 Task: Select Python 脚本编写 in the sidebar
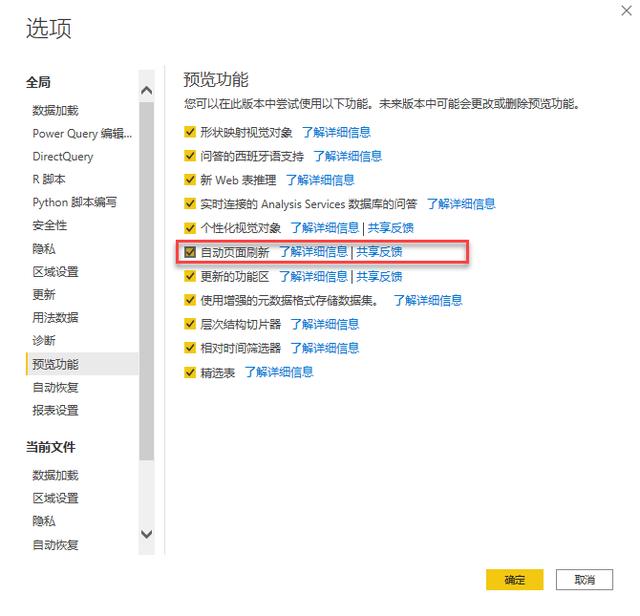tap(75, 202)
